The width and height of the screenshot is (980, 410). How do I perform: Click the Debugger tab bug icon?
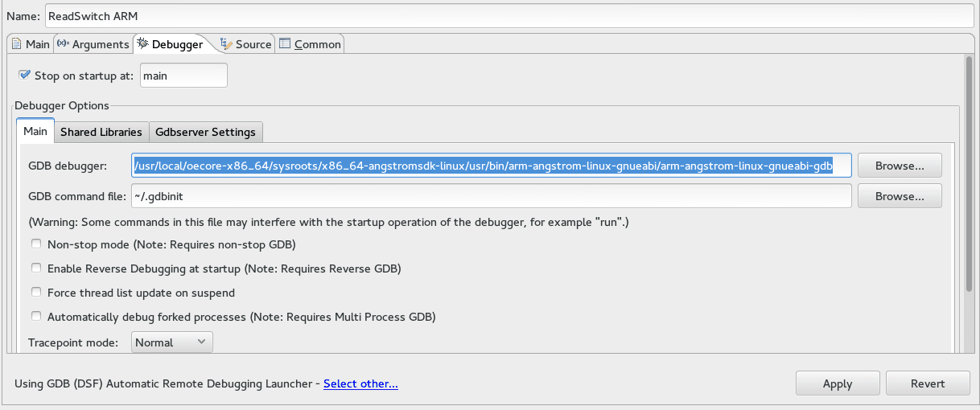[x=142, y=44]
